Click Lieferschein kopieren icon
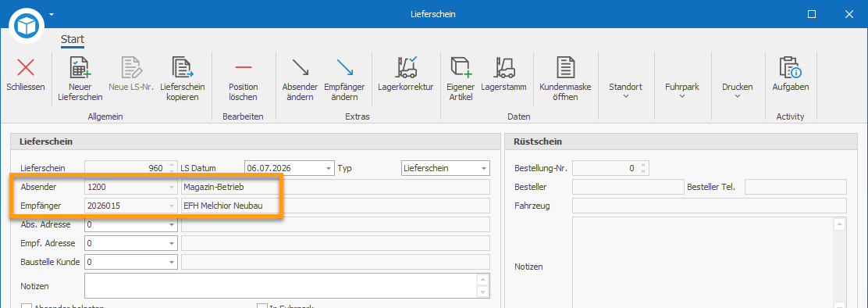868x308 pixels. pyautogui.click(x=183, y=67)
